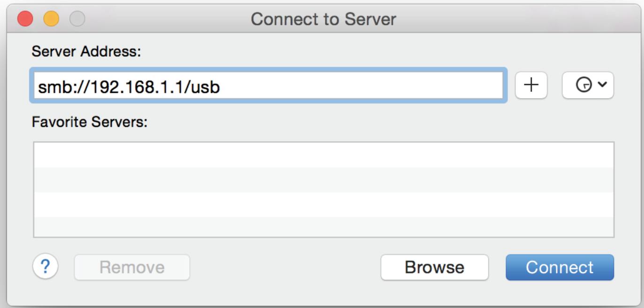This screenshot has height=308, width=644.
Task: Click the gray zoom window button
Action: 77,19
